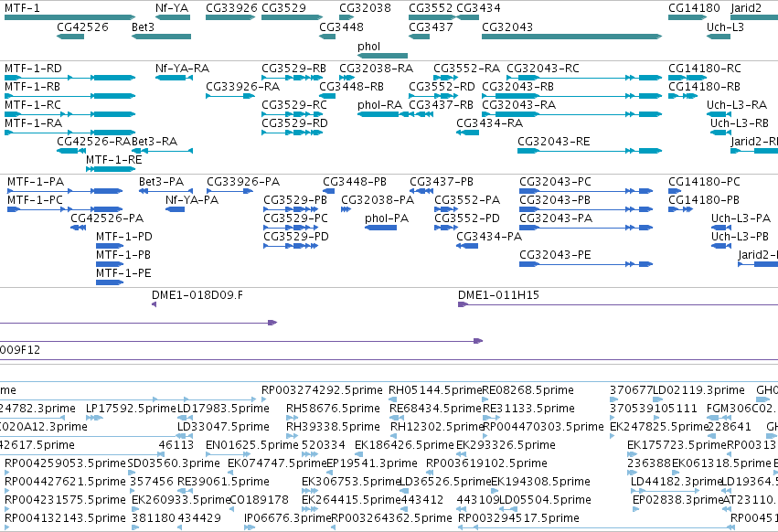
Task: Select the Bet3 gene label
Action: [143, 27]
